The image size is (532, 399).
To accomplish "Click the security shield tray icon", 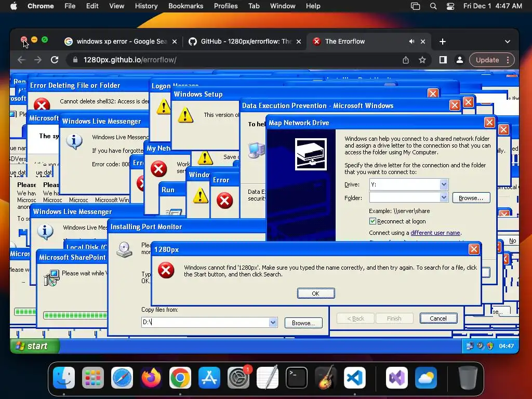I will coord(490,345).
